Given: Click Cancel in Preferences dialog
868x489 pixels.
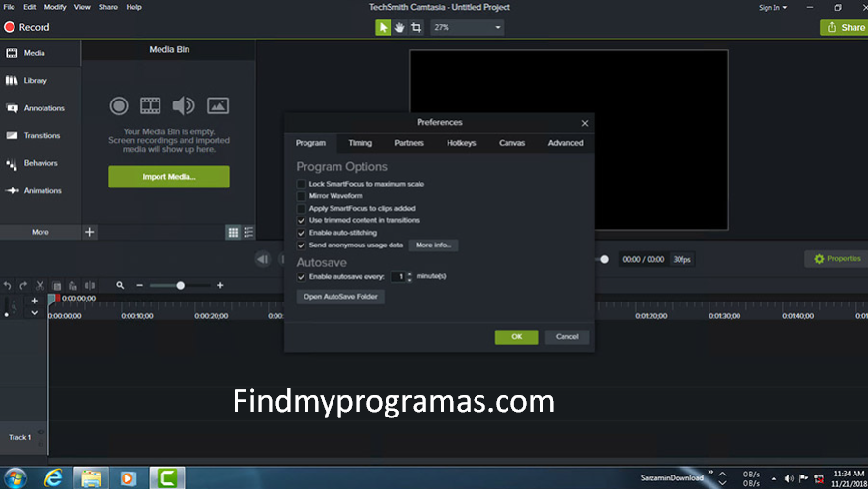Looking at the screenshot, I should tap(566, 337).
